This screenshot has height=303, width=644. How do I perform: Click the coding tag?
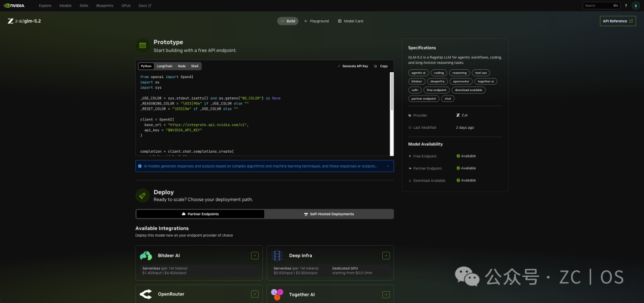point(439,73)
